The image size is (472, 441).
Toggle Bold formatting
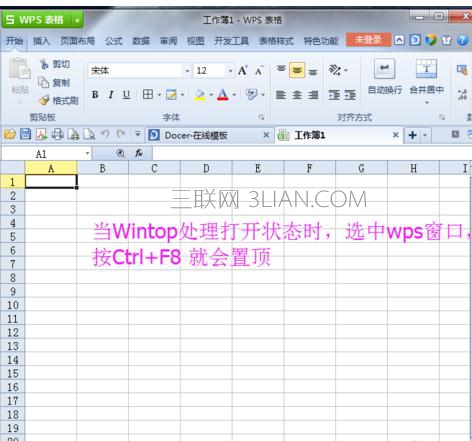(95, 95)
